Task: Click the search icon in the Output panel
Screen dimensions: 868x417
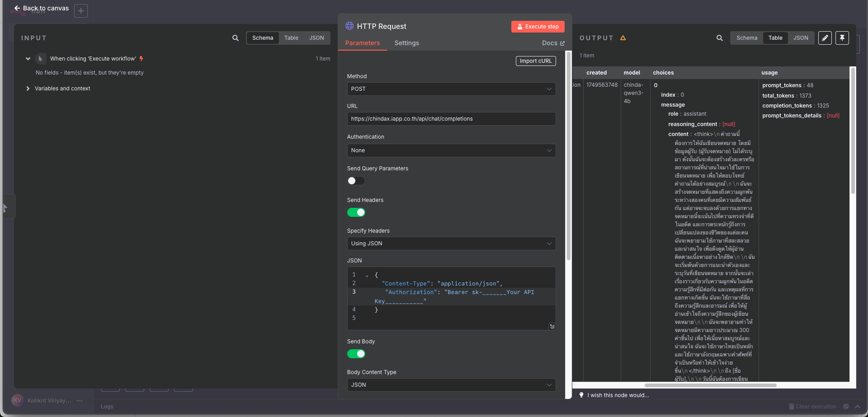Action: pos(719,38)
